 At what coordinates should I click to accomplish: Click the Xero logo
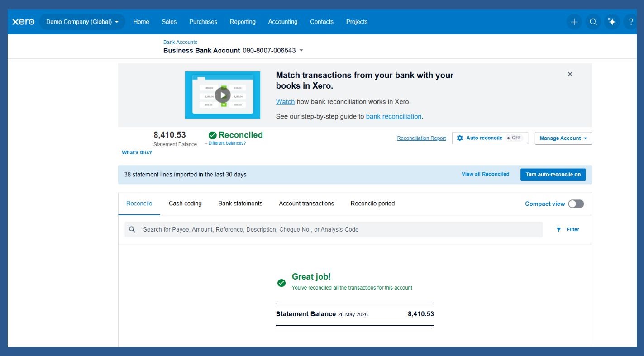pyautogui.click(x=23, y=22)
